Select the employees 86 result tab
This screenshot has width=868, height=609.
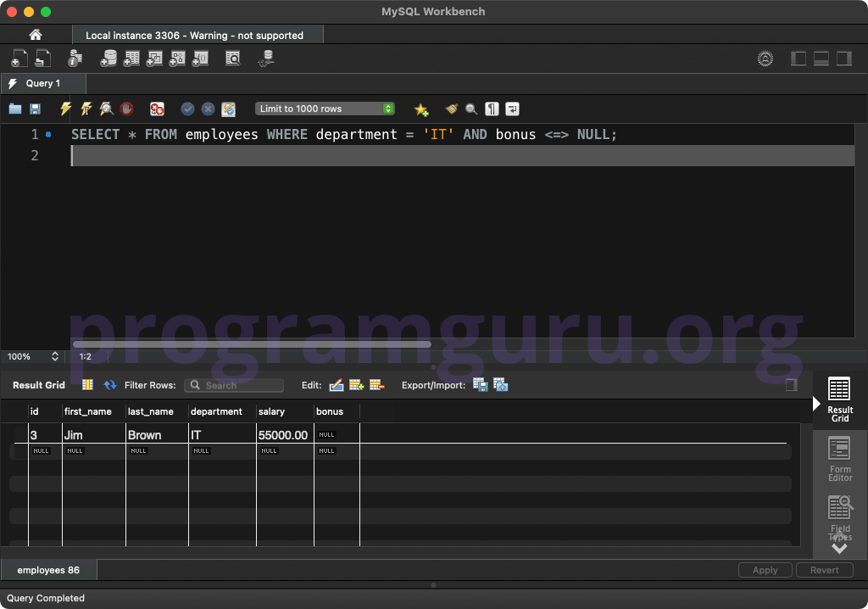click(48, 570)
